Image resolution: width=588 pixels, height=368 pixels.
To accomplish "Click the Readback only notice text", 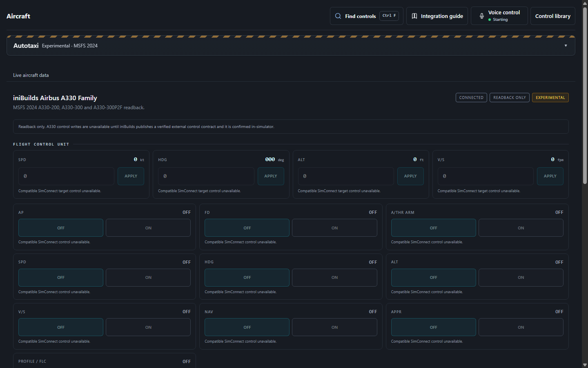I will click(146, 127).
